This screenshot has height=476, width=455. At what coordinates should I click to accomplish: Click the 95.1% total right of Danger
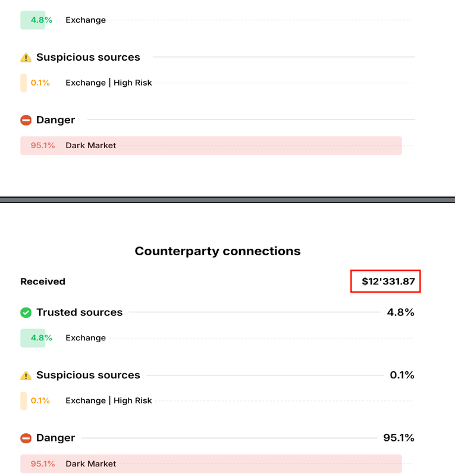click(x=398, y=438)
